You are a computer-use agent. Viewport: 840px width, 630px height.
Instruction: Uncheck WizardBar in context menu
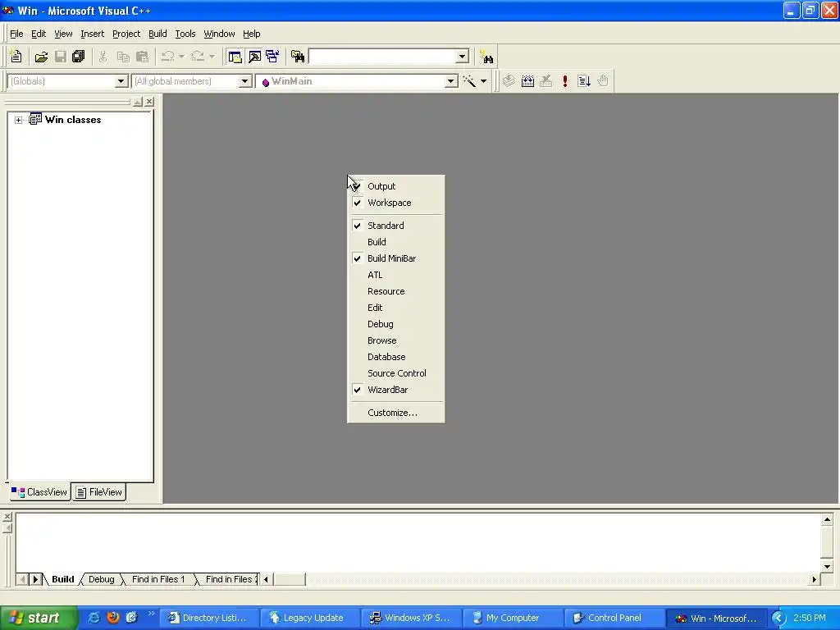[396, 390]
